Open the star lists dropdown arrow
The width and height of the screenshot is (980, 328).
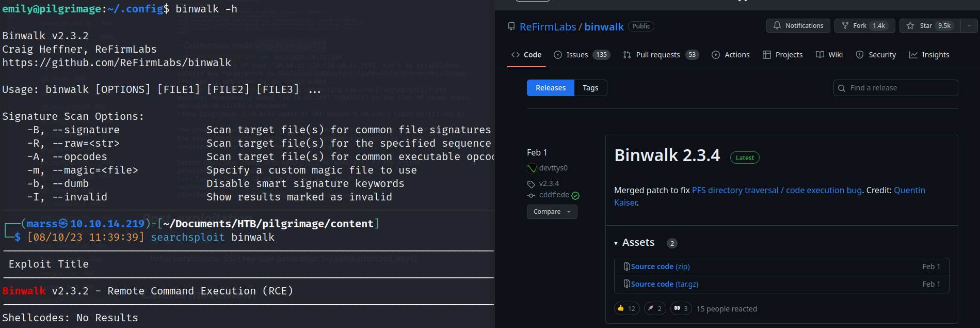969,26
